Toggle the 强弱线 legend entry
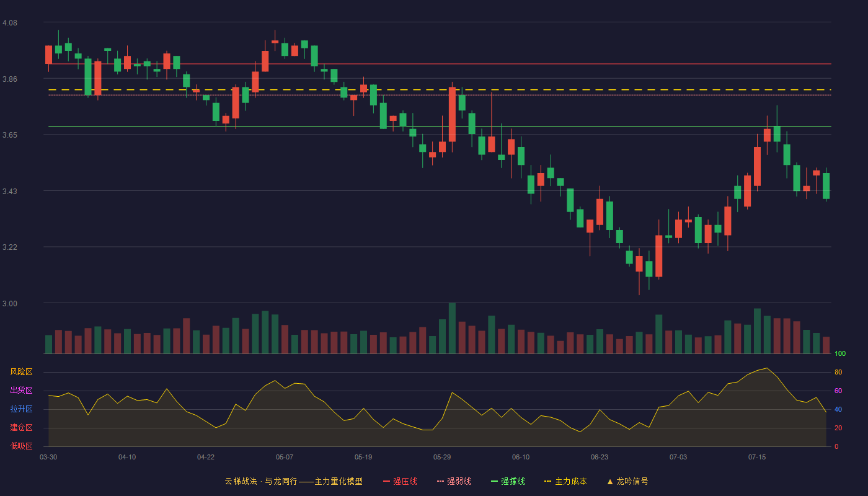 click(x=454, y=481)
